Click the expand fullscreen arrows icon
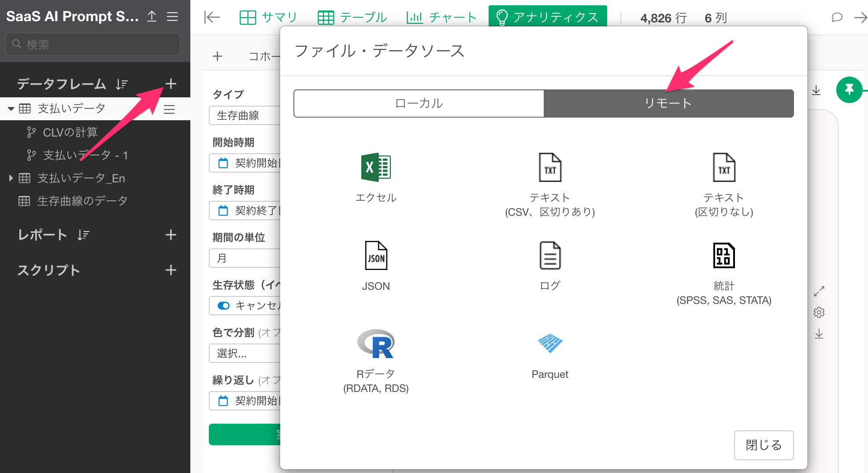Image resolution: width=868 pixels, height=473 pixels. 819,291
